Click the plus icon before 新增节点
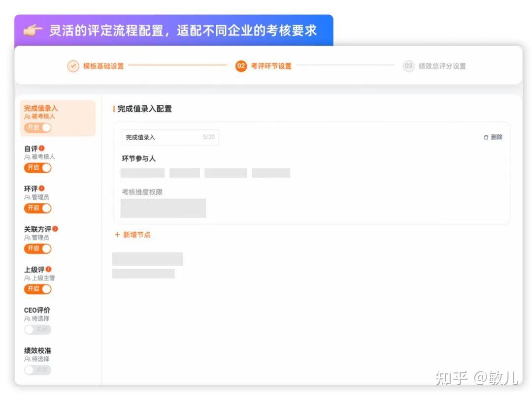532x400 pixels. pyautogui.click(x=118, y=235)
